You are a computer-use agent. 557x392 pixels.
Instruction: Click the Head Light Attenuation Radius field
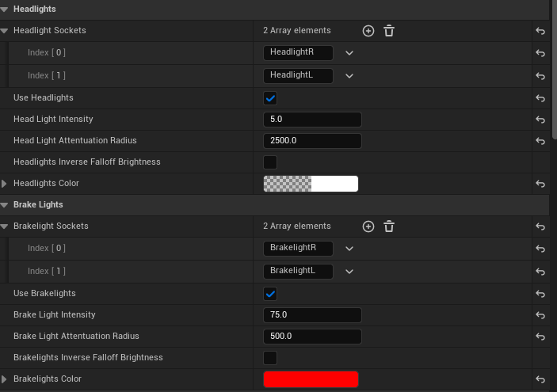click(312, 141)
